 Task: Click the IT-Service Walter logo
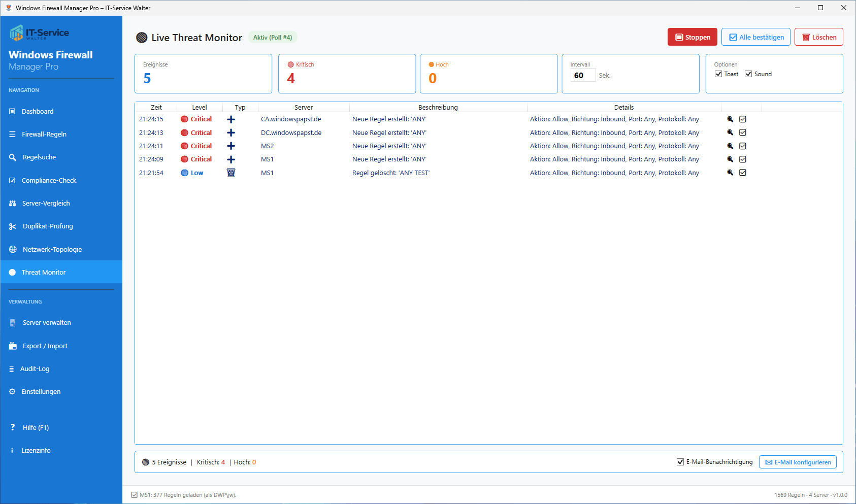39,33
